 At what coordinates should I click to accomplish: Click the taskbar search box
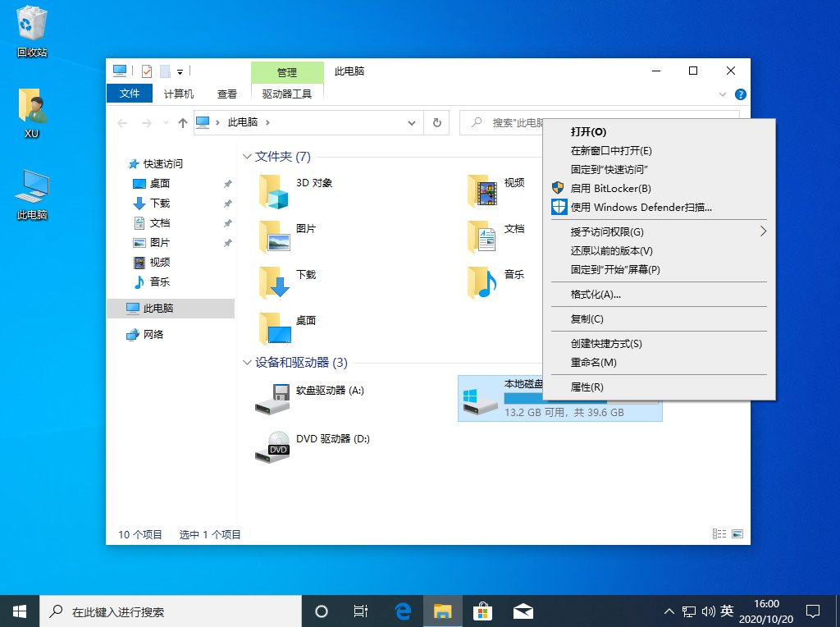coord(171,611)
